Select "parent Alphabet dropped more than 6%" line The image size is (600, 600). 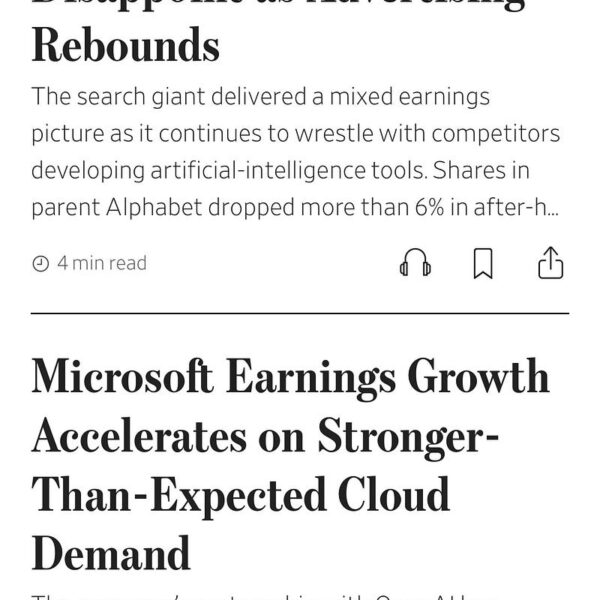pos(238,207)
